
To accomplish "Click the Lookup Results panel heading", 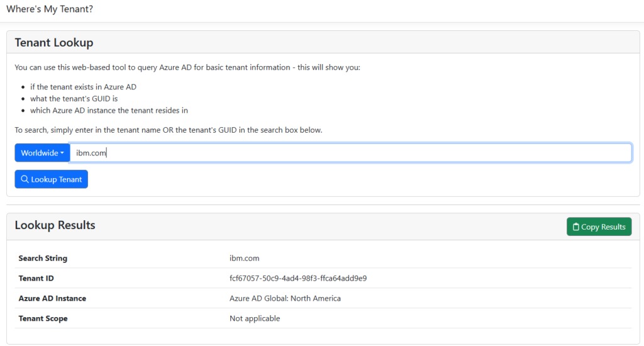I will pos(55,225).
